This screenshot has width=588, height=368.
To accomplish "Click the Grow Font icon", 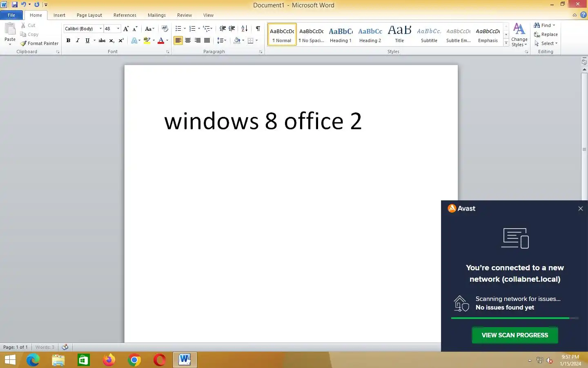I will click(126, 29).
